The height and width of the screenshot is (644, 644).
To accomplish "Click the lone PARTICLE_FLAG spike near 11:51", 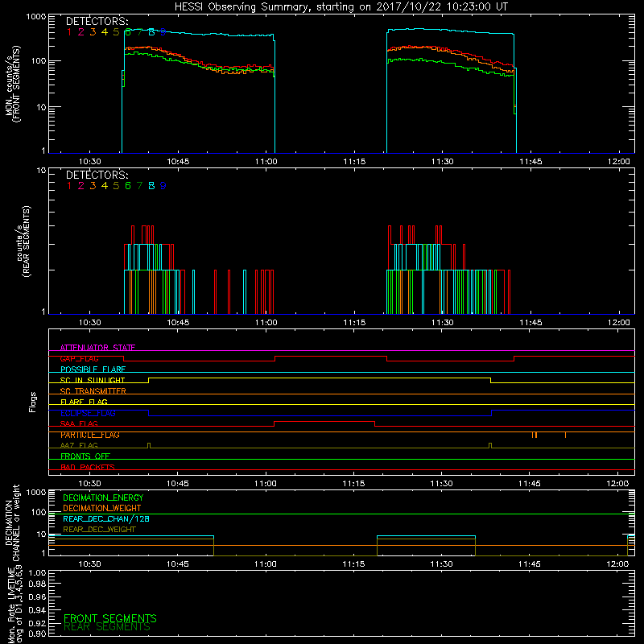I will click(566, 435).
